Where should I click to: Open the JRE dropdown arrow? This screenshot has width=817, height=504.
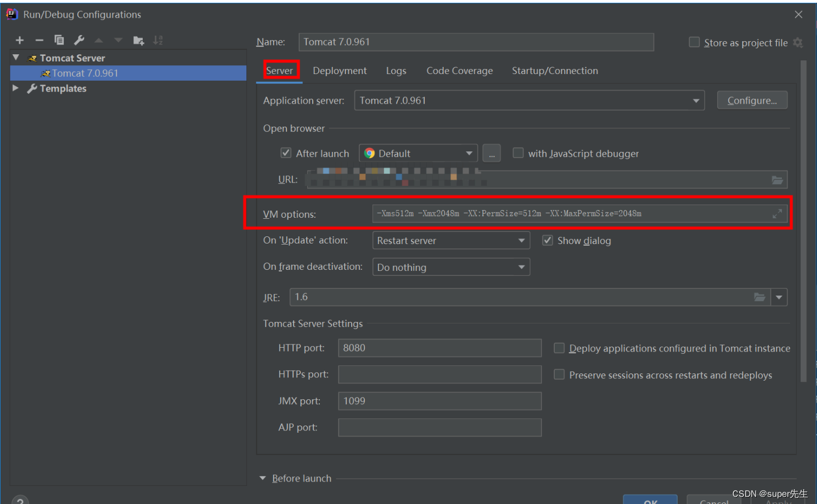pyautogui.click(x=779, y=297)
